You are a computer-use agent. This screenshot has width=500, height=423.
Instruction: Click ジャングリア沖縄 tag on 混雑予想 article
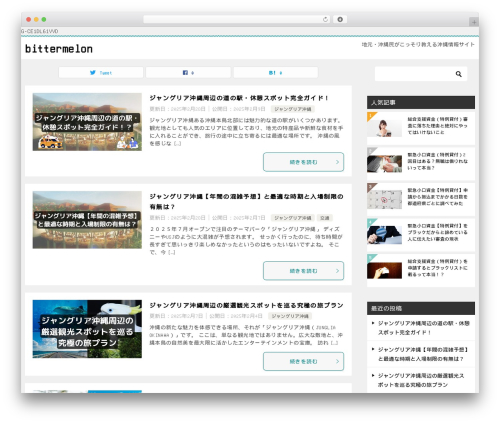coord(293,218)
